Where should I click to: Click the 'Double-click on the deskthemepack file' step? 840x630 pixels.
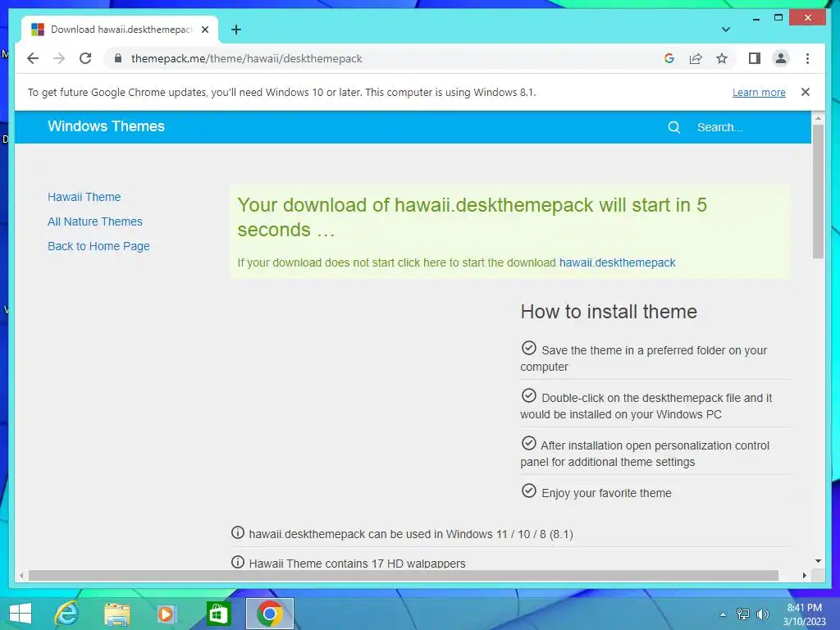(x=646, y=405)
